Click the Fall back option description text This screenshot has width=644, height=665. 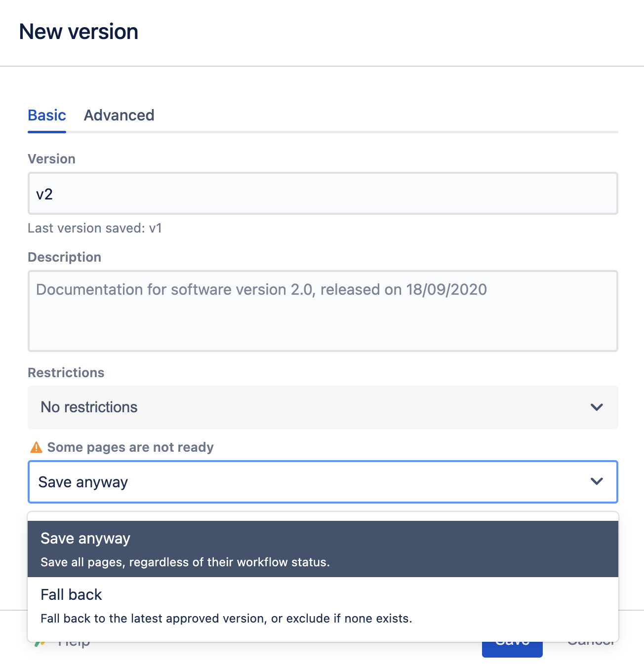226,618
